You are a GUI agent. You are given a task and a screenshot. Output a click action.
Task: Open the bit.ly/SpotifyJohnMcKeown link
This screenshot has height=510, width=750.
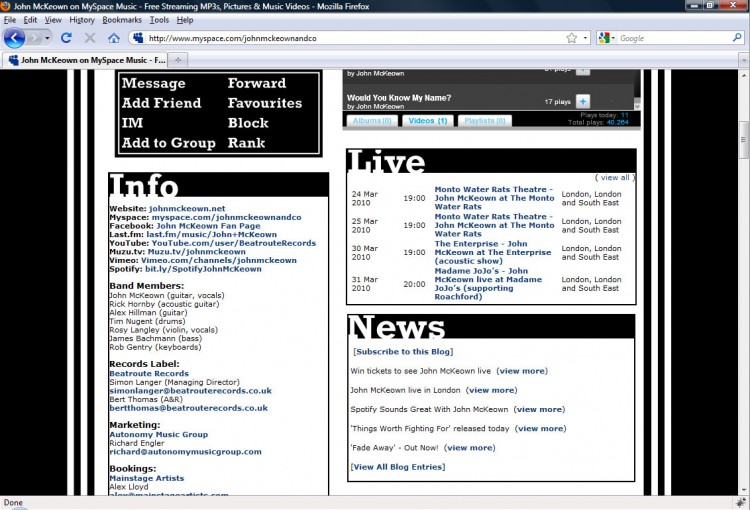203,269
